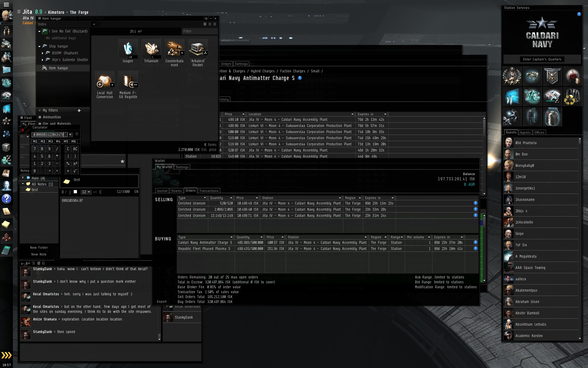Open the notepad text color swatch
This screenshot has width=588, height=368.
tap(75, 192)
